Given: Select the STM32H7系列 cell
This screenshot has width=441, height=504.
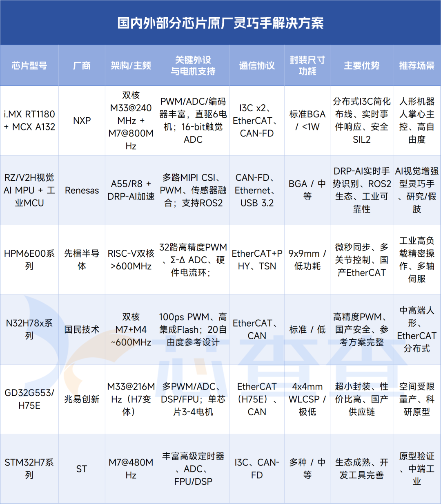Looking at the screenshot, I should (29, 469).
